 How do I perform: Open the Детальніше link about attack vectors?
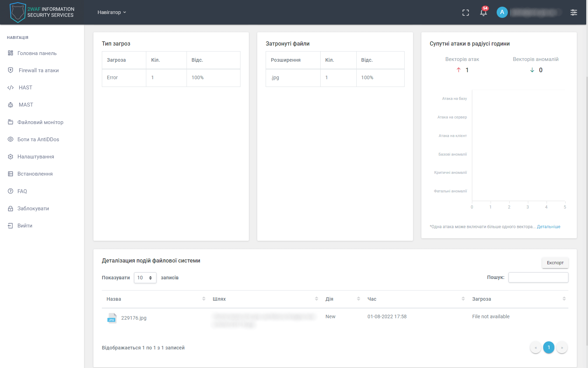coord(548,227)
